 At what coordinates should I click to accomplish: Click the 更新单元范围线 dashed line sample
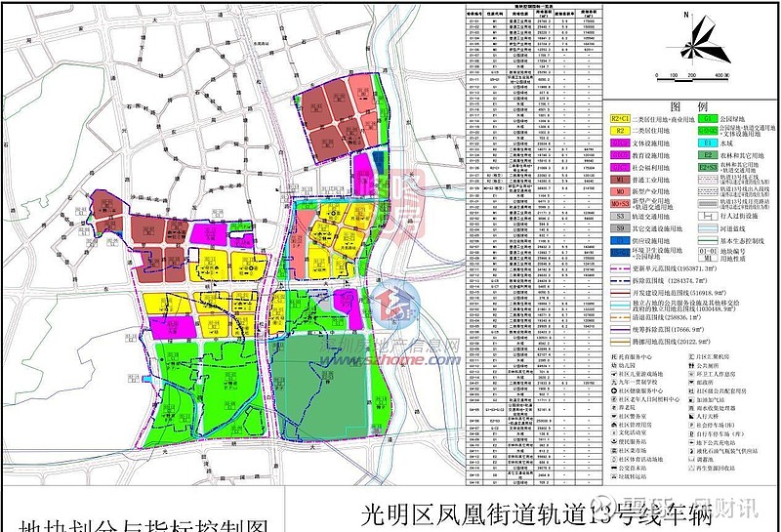pyautogui.click(x=620, y=268)
